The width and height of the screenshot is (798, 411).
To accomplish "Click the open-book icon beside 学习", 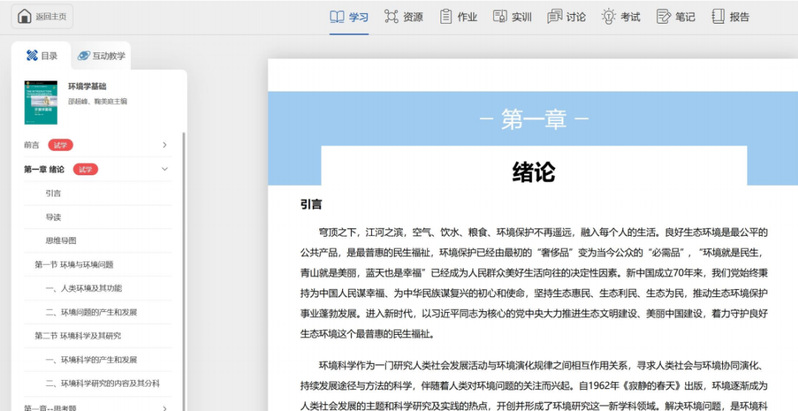I will pyautogui.click(x=337, y=17).
